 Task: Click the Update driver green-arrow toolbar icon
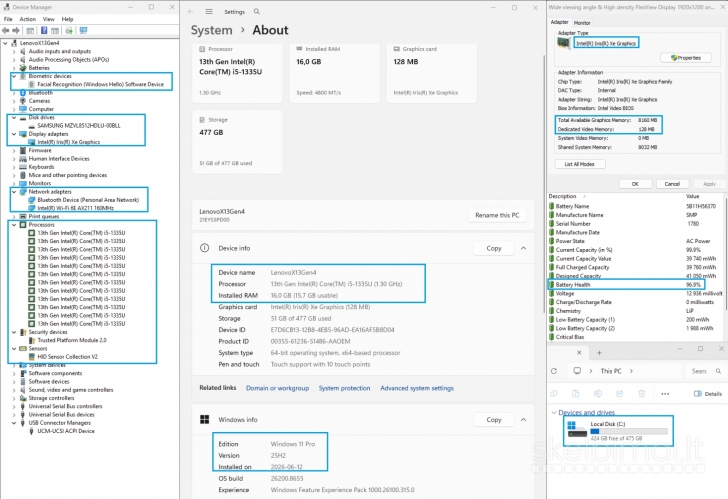[x=69, y=31]
